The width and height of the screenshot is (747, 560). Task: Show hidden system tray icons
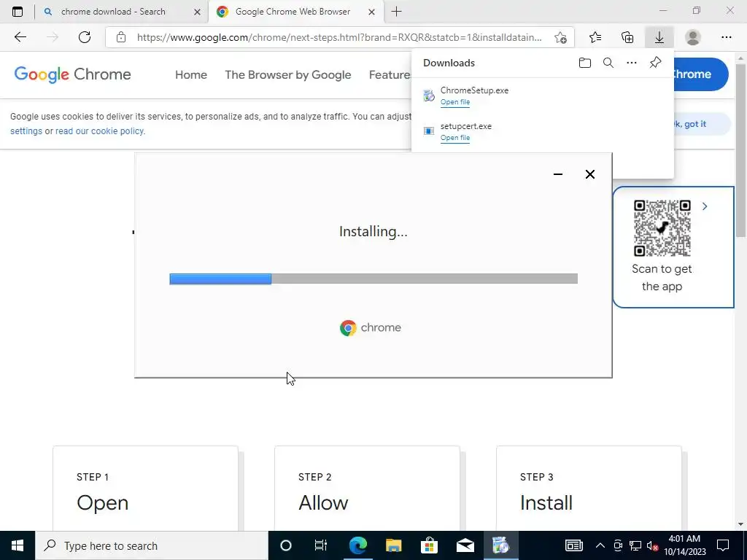pos(600,545)
